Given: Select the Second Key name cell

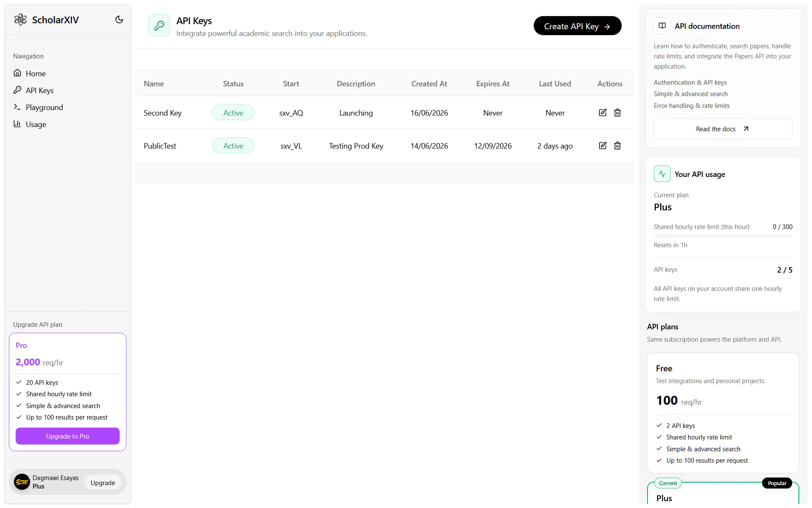Looking at the screenshot, I should [162, 113].
